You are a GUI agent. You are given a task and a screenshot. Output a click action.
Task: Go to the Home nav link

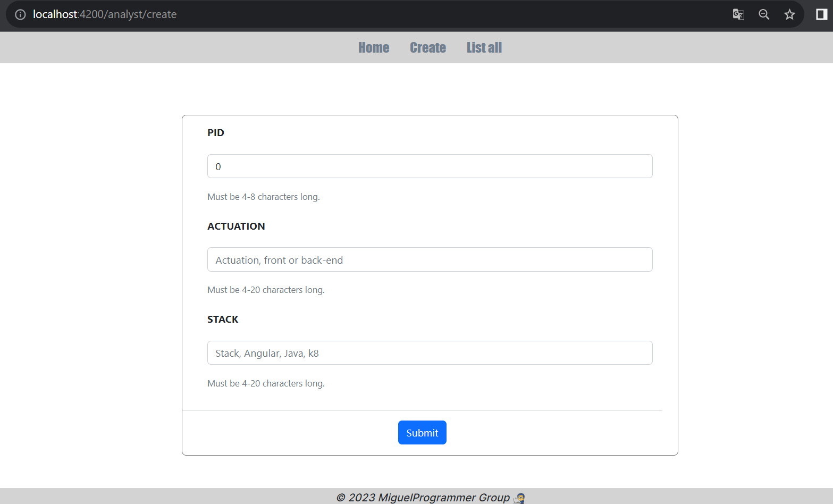click(374, 48)
